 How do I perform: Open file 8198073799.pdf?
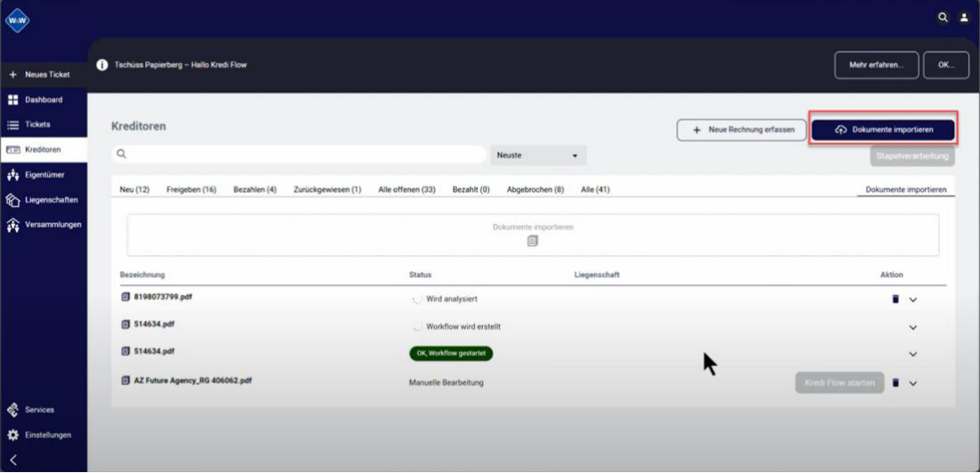[x=163, y=297]
